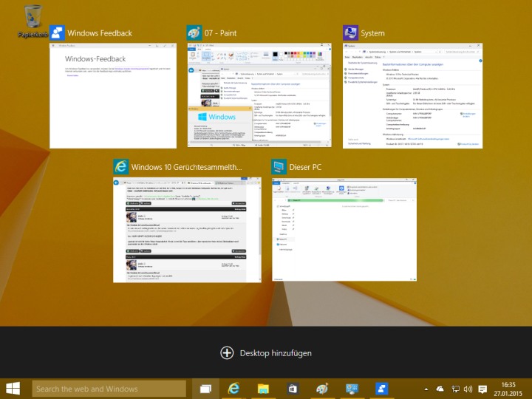Open File Explorer from the taskbar
532x399 pixels.
(x=263, y=389)
